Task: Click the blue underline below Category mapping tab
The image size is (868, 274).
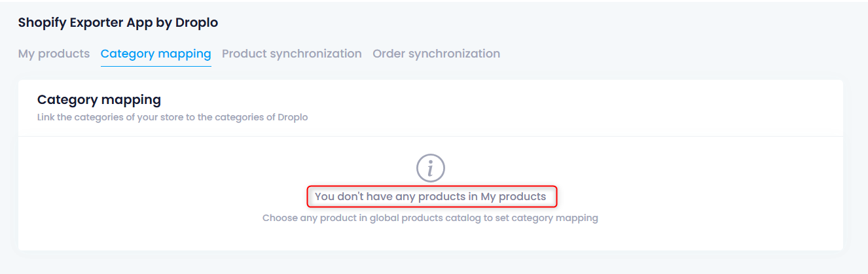Action: [x=156, y=66]
